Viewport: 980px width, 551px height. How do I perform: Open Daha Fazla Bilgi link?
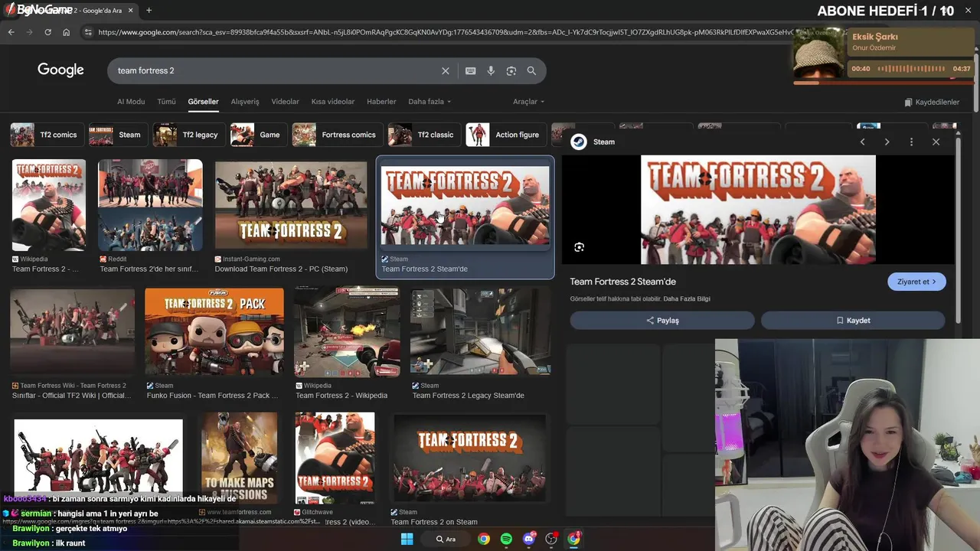687,298
